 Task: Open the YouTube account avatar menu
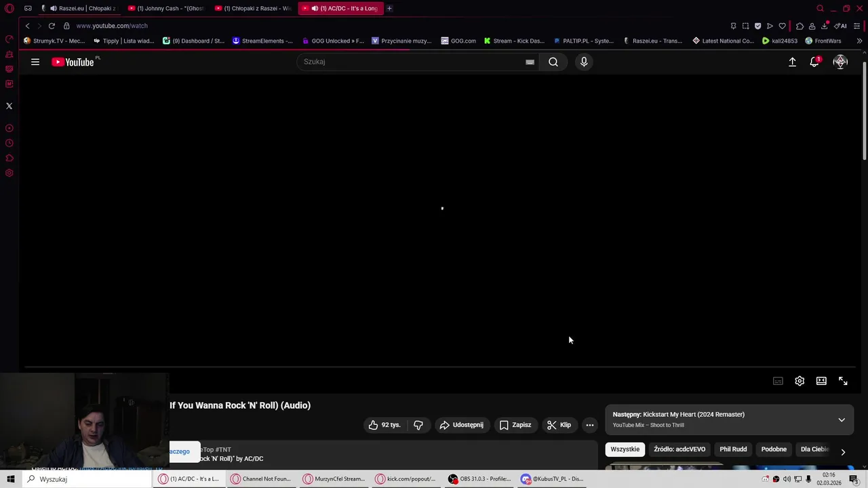pyautogui.click(x=840, y=62)
